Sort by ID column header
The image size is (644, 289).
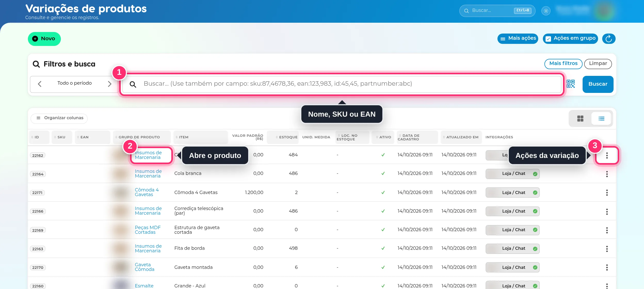[39, 137]
